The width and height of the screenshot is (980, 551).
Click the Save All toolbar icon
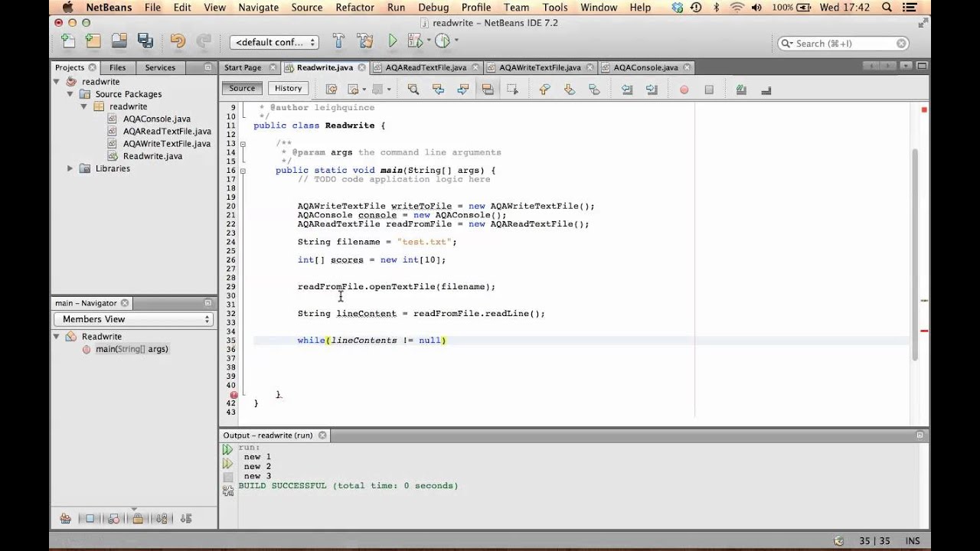tap(144, 41)
